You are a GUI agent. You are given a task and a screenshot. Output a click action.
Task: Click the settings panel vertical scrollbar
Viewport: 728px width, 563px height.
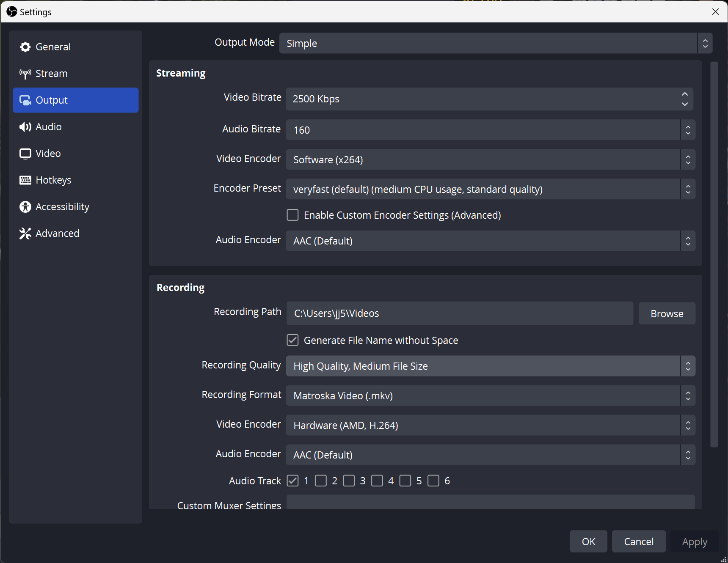(x=714, y=255)
